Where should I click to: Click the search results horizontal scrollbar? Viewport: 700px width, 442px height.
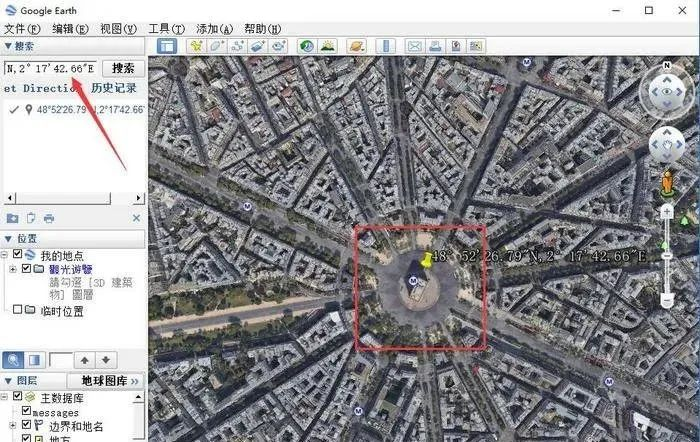click(74, 197)
